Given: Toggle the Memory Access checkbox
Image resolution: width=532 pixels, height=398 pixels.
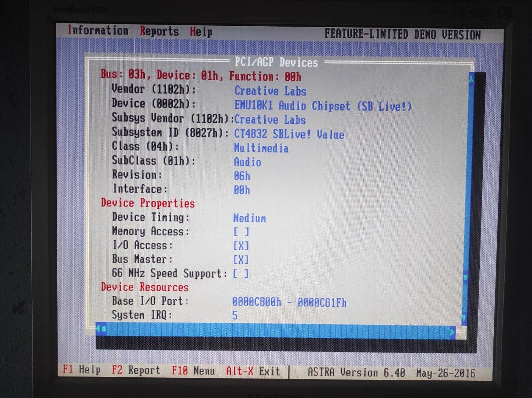Looking at the screenshot, I should point(241,232).
